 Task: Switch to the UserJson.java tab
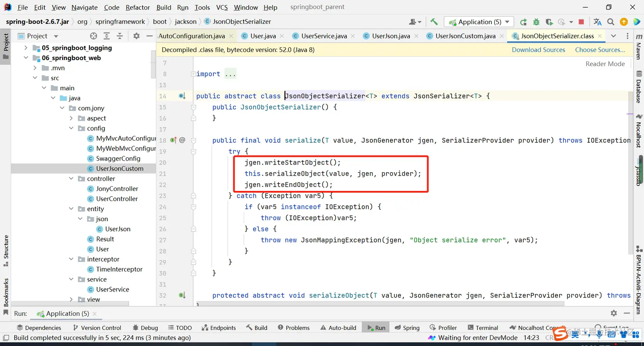tap(391, 36)
